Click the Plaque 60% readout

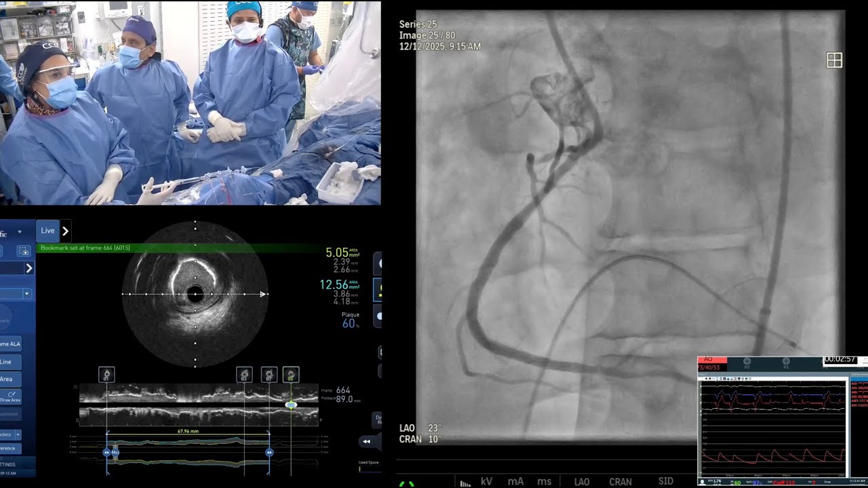(x=350, y=321)
